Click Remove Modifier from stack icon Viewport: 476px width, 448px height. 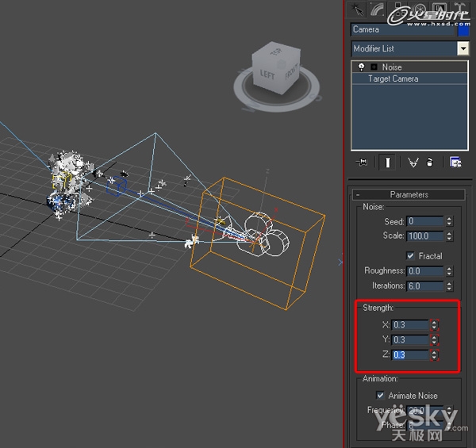[x=429, y=163]
